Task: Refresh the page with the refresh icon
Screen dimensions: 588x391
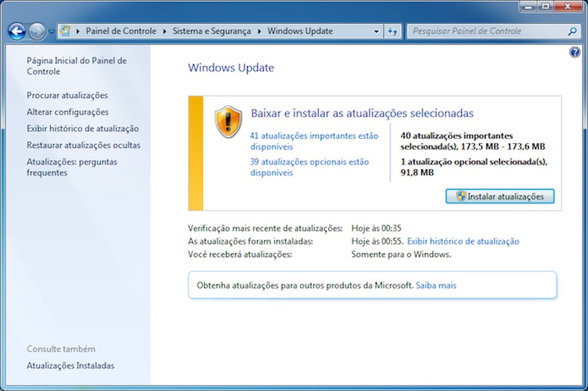Action: pos(393,32)
